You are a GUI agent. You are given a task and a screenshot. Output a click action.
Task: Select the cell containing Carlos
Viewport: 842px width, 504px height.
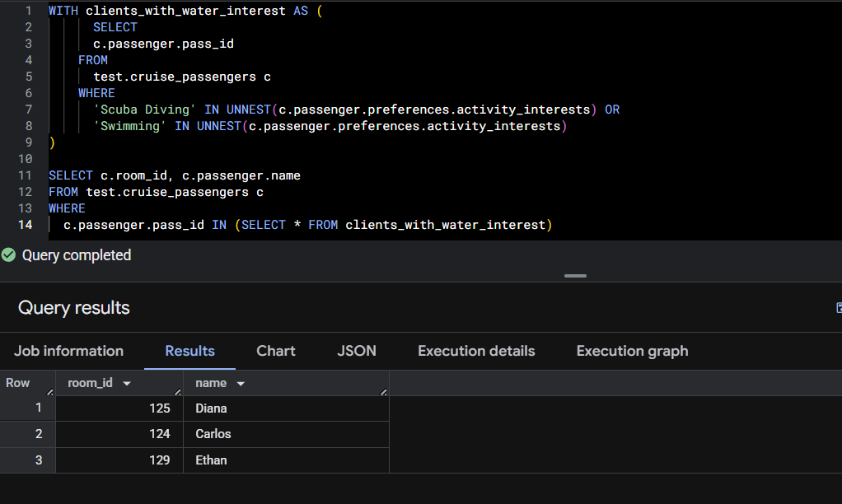coord(286,434)
